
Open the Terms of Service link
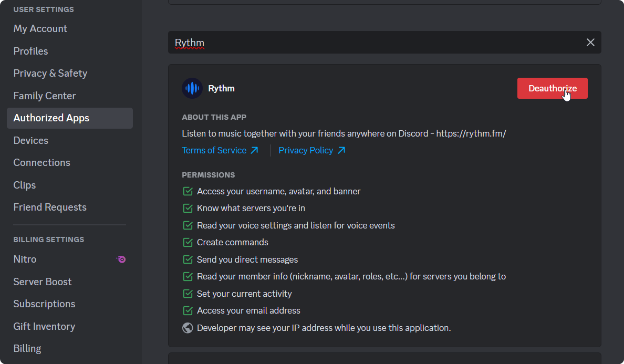(214, 150)
